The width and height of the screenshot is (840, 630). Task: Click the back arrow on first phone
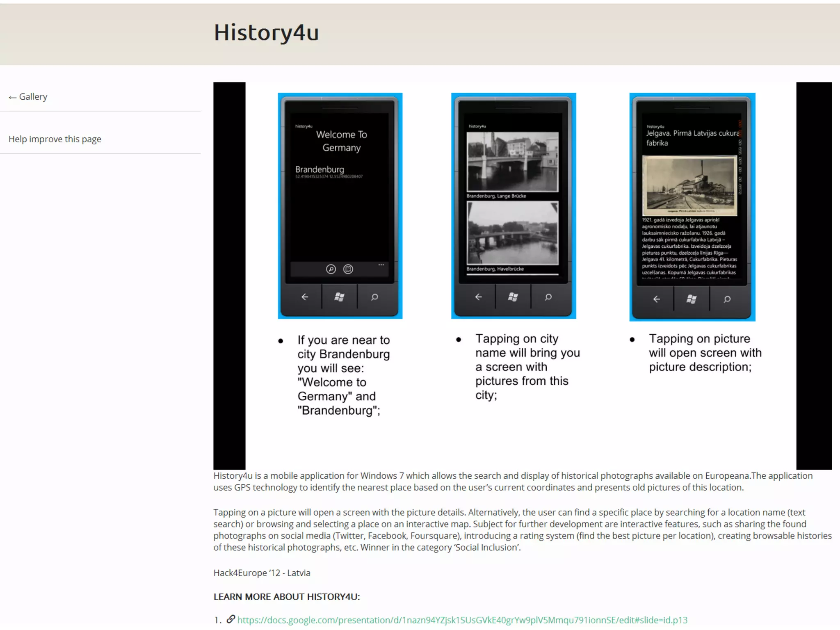304,297
